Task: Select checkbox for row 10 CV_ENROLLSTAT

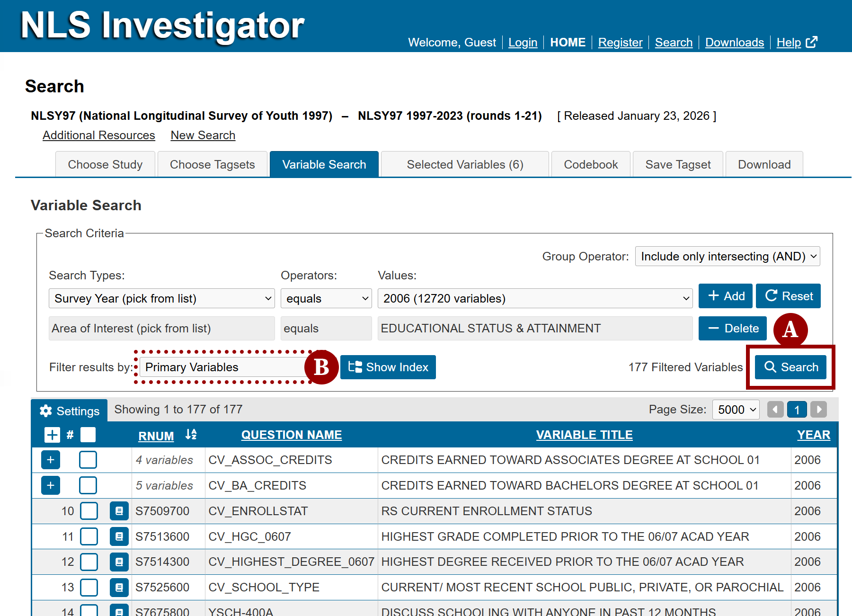Action: point(89,511)
